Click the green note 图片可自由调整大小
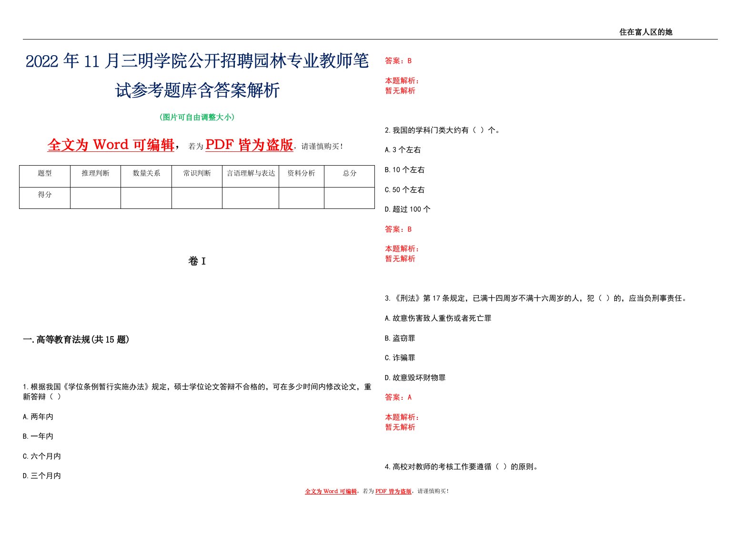 [197, 117]
